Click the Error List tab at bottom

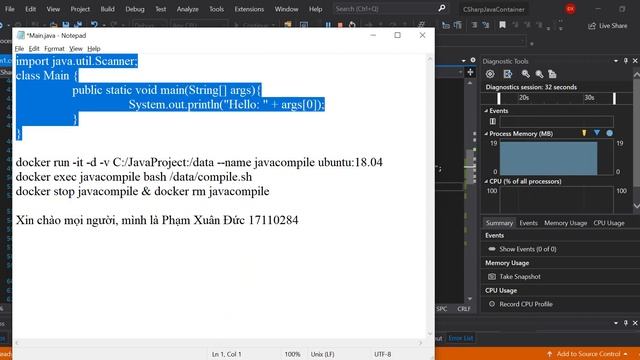(x=460, y=338)
